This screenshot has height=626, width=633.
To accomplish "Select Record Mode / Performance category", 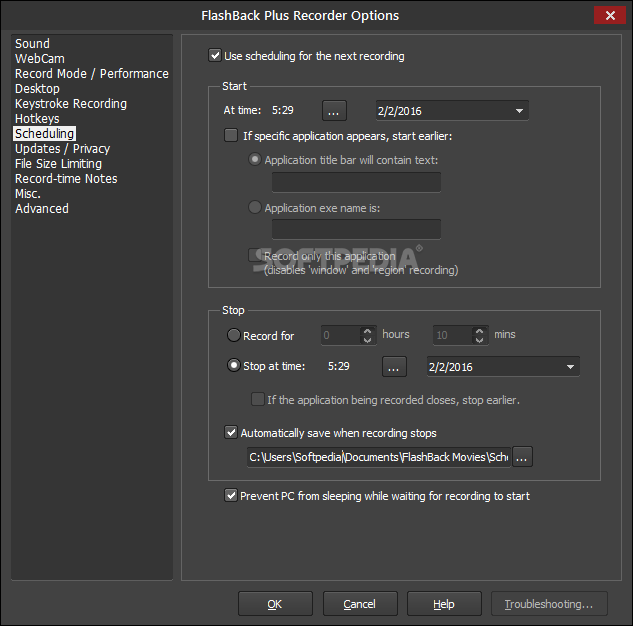I will 92,73.
